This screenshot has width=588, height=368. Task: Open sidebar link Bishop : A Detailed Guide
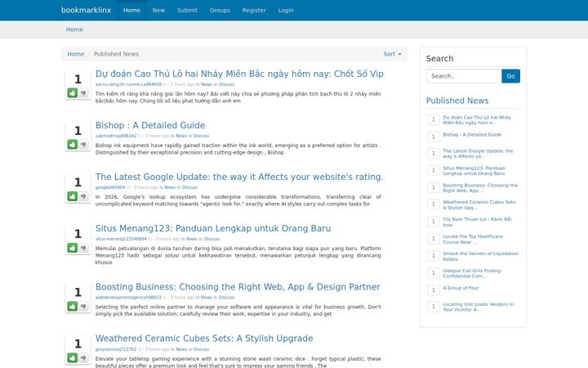[x=472, y=134]
